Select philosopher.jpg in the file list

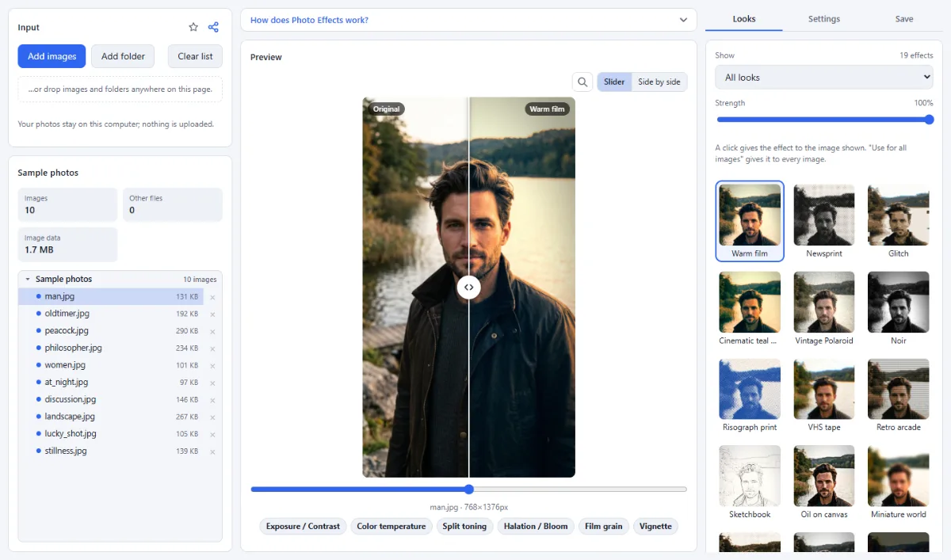click(111, 348)
